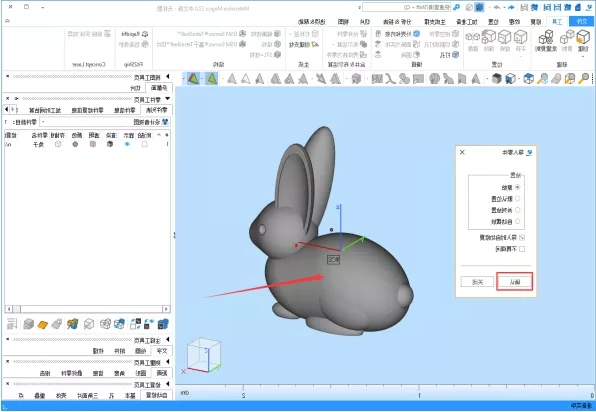Click the dark solid cube view icon
The height and width of the screenshot is (412, 596).
click(x=496, y=79)
